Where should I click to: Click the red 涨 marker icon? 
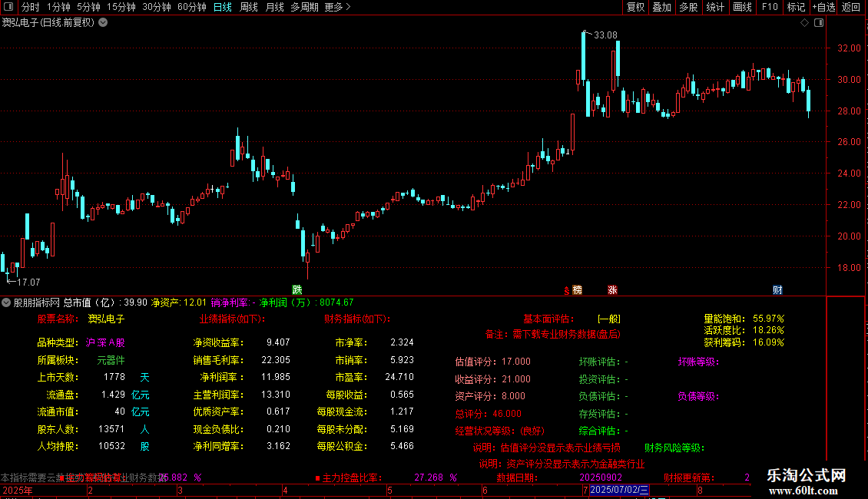click(612, 290)
